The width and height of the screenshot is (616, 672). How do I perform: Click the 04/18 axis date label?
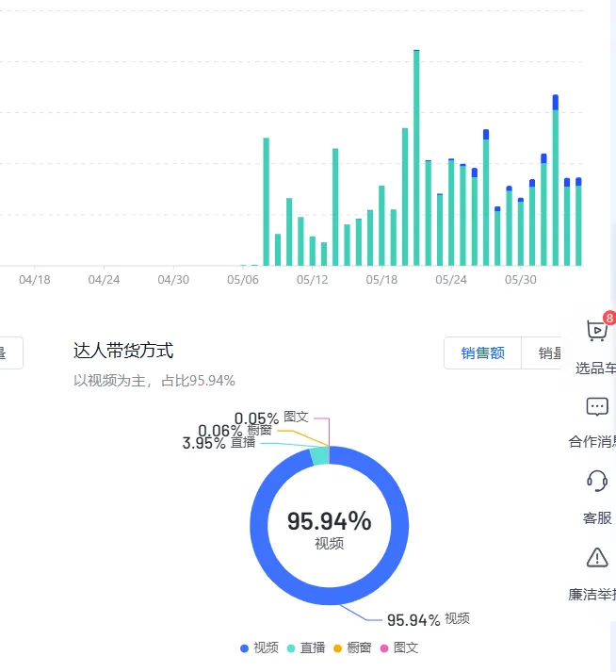click(x=35, y=280)
